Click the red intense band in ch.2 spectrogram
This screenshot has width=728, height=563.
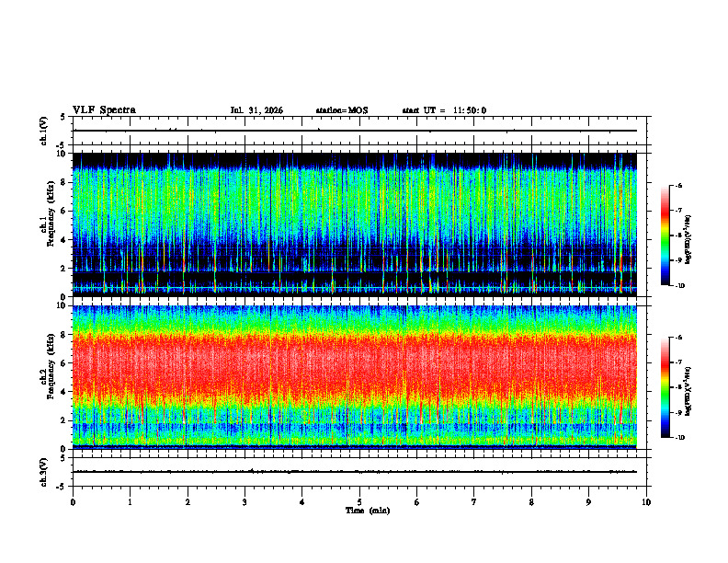tap(355, 362)
